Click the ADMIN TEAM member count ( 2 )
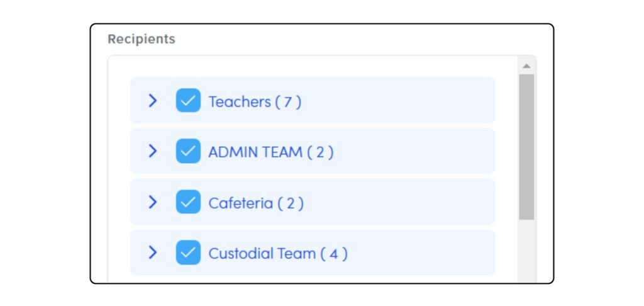644x306 pixels. point(320,152)
